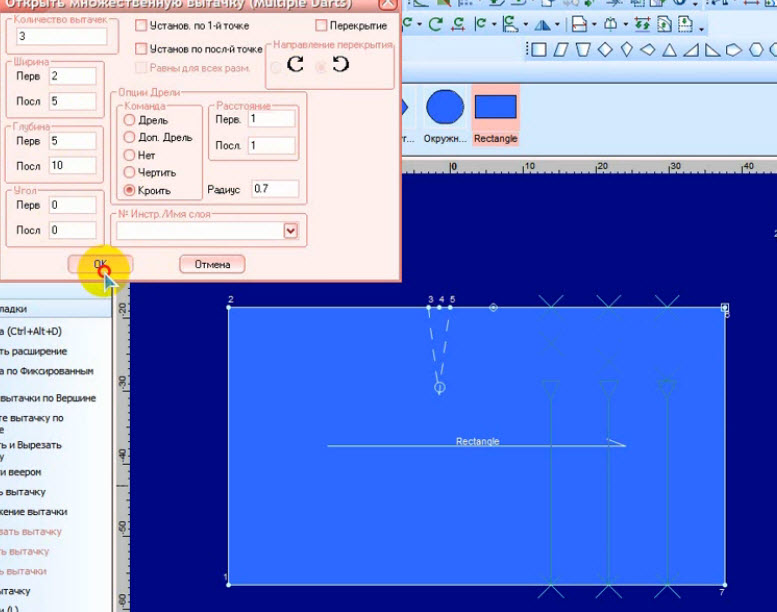This screenshot has width=777, height=612.
Task: Select the mirrored right triangle shape icon
Action: pyautogui.click(x=713, y=50)
